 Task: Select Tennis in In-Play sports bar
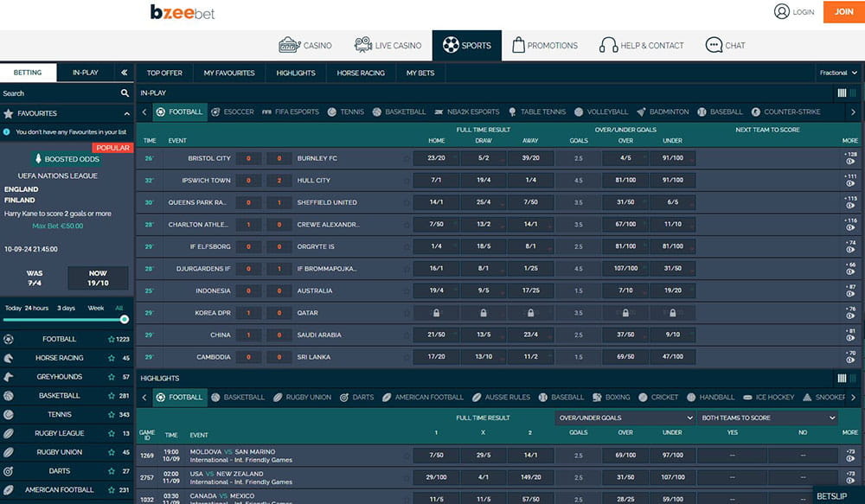pyautogui.click(x=345, y=112)
